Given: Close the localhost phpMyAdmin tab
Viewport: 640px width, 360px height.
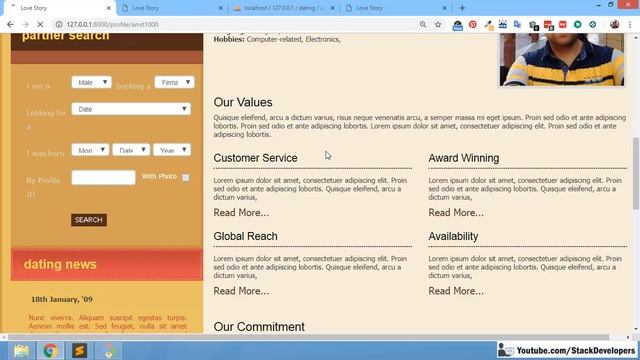Looking at the screenshot, I should tap(333, 8).
